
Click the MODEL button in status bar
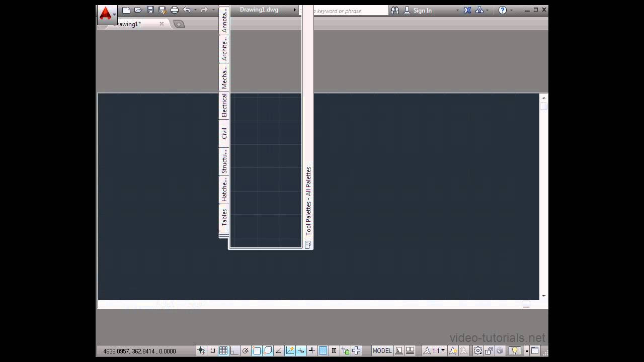(x=382, y=351)
